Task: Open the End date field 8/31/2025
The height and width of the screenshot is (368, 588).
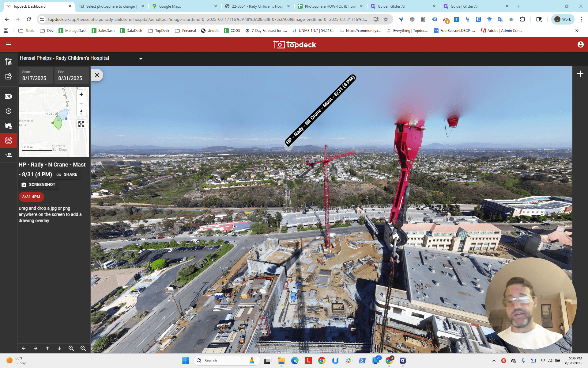Action: 72,75
